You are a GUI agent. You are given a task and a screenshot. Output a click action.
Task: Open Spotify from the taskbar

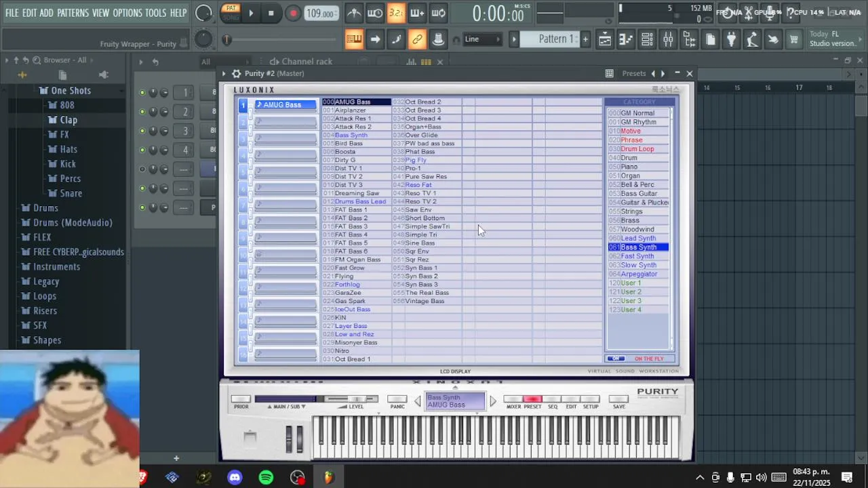(266, 478)
